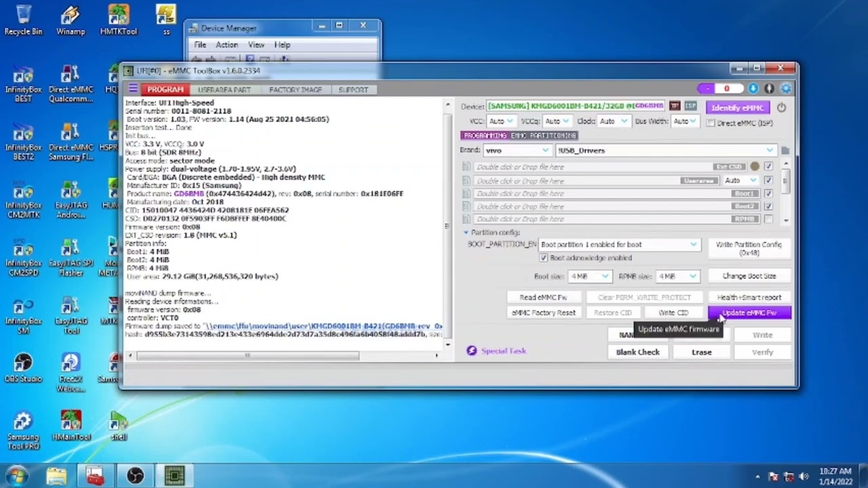Open Winamp desktop shortcut
Viewport: 868px width, 488px height.
pyautogui.click(x=71, y=20)
